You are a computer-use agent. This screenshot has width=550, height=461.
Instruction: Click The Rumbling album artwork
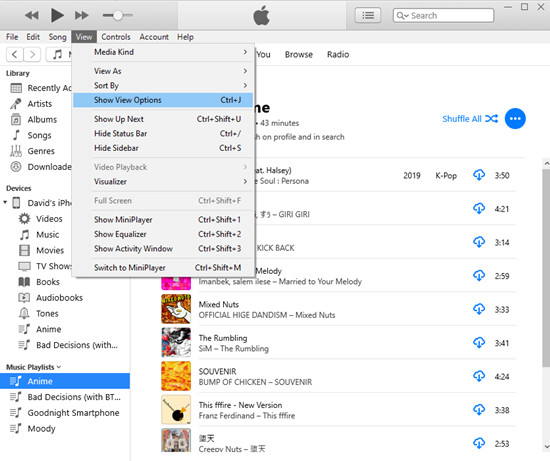(176, 342)
